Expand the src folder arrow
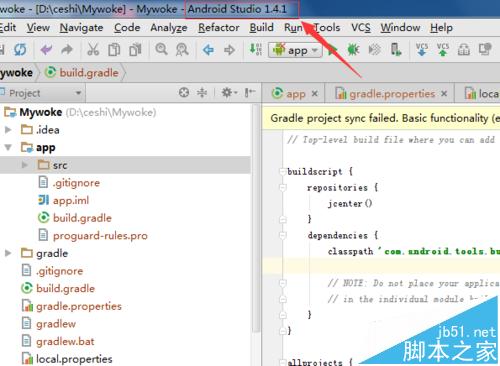Screen dimensions: 500x366 click(25, 165)
